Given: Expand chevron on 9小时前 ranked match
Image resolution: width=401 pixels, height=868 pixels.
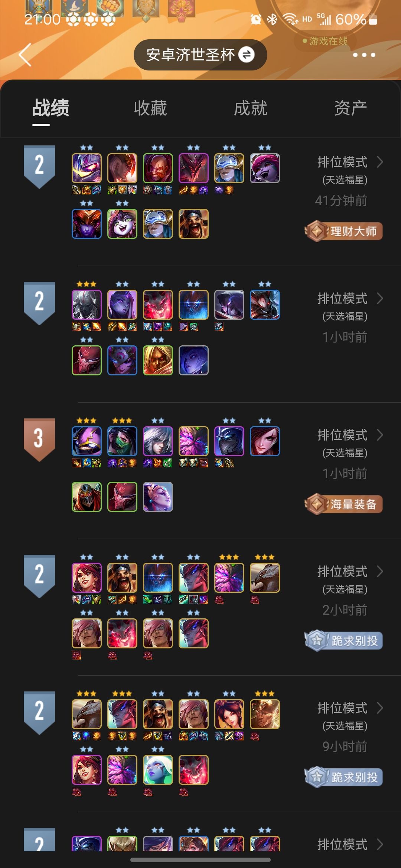Looking at the screenshot, I should pos(380,708).
